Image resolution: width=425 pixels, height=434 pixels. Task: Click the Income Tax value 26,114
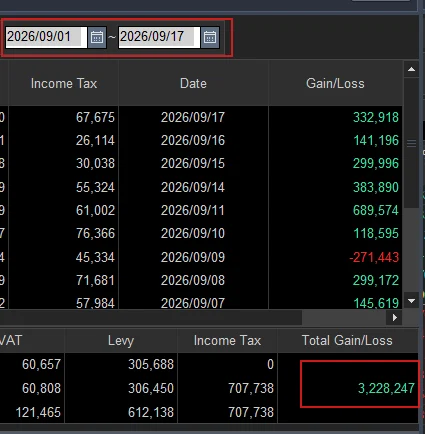pyautogui.click(x=95, y=140)
